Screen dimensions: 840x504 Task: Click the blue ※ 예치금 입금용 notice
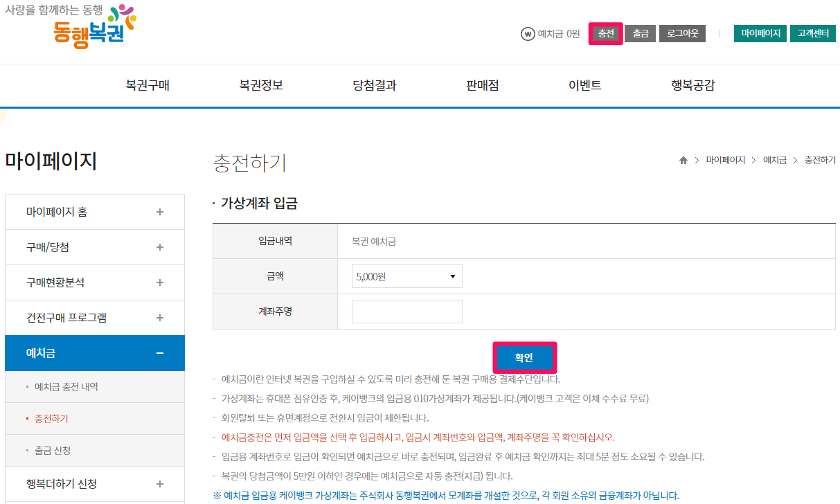[446, 496]
